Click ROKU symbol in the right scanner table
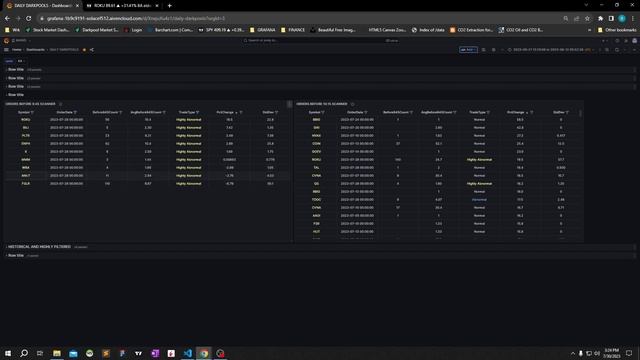Viewport: 640px width, 360px height. point(316,160)
